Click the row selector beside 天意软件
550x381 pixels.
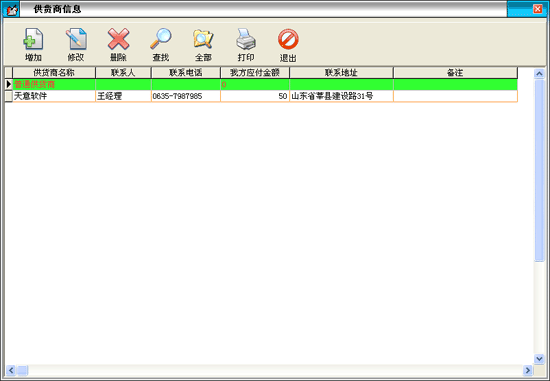(9, 96)
